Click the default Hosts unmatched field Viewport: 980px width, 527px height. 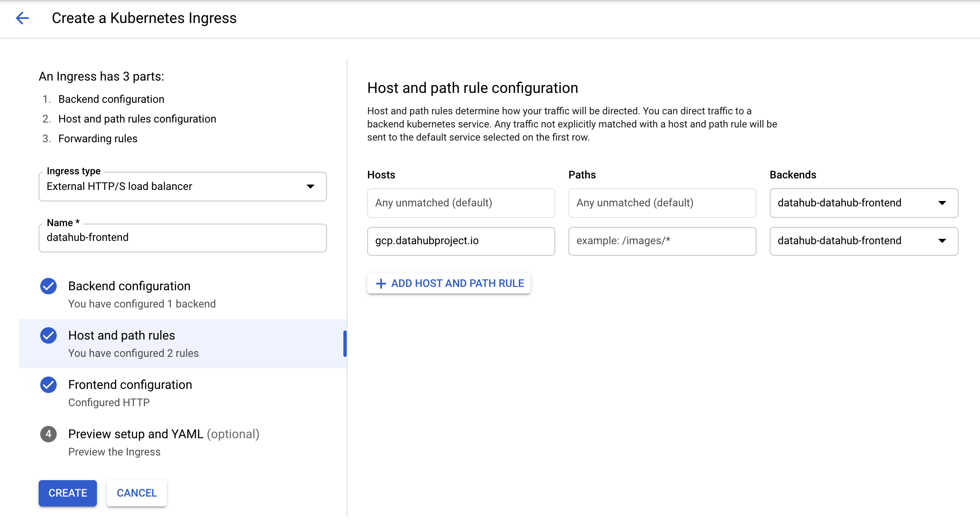(x=461, y=203)
